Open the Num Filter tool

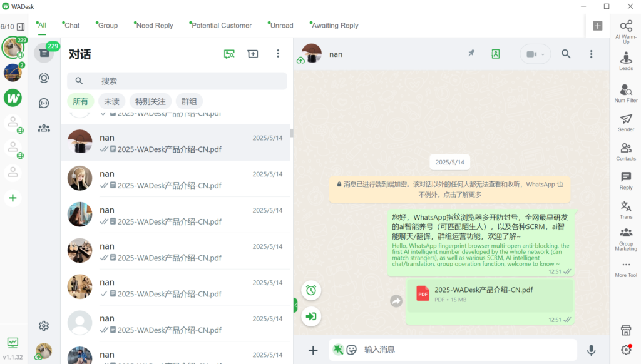click(x=626, y=93)
